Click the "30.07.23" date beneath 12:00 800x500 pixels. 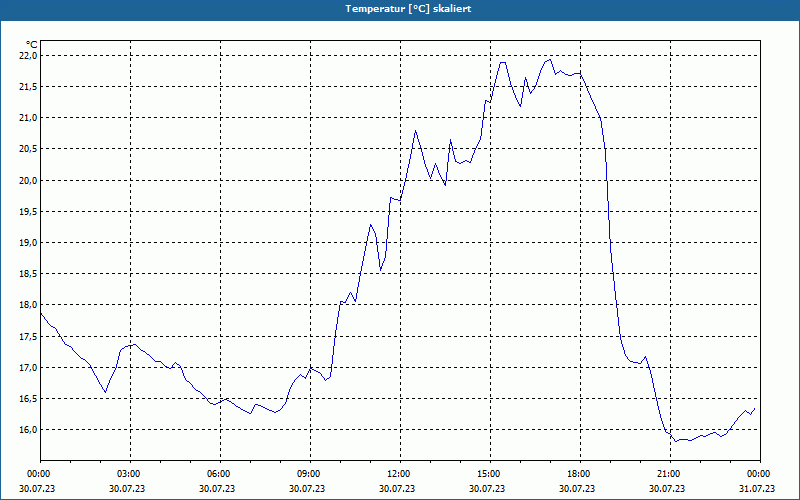coord(397,488)
